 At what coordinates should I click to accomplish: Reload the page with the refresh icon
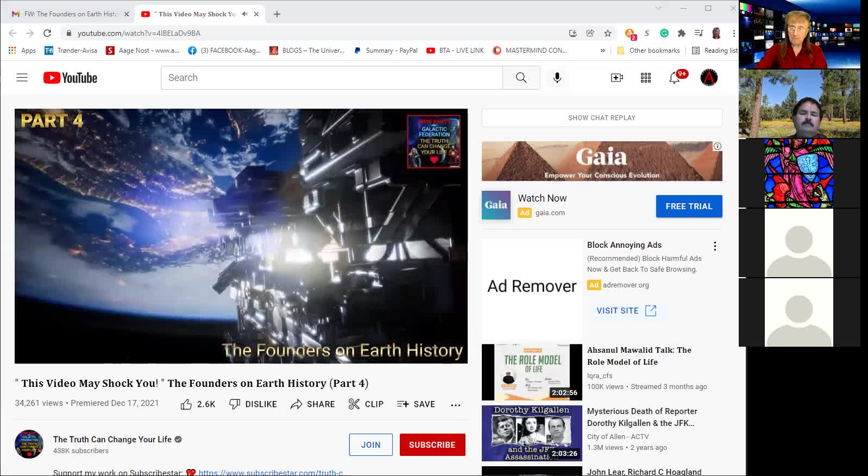click(x=47, y=33)
